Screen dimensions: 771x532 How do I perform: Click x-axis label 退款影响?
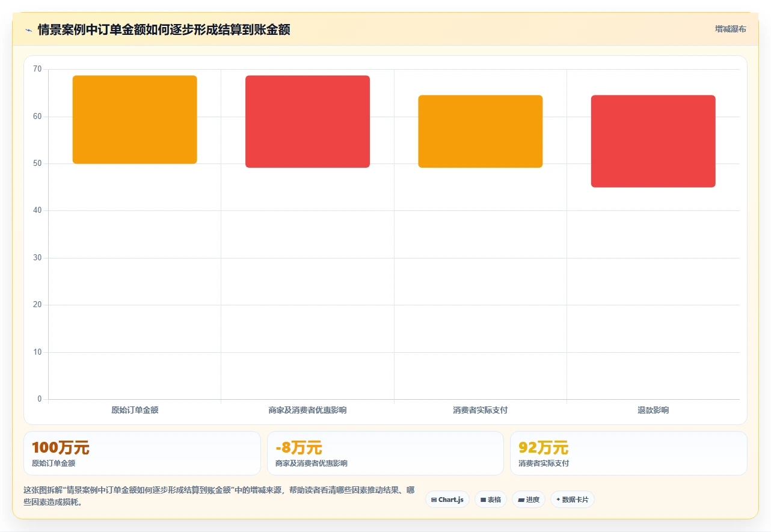[653, 410]
